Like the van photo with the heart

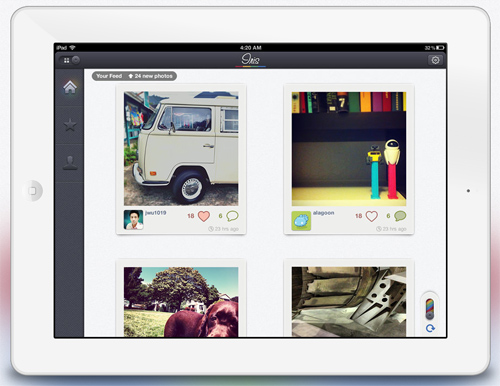pyautogui.click(x=204, y=216)
